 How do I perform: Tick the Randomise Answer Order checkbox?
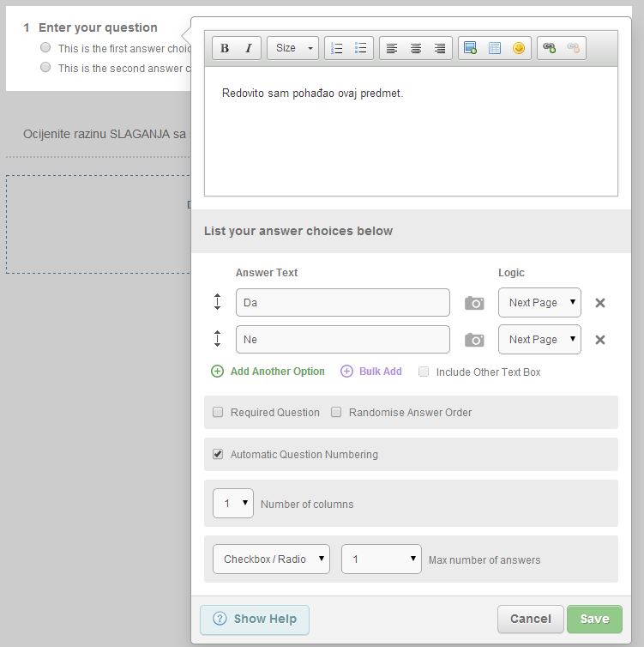pyautogui.click(x=336, y=413)
